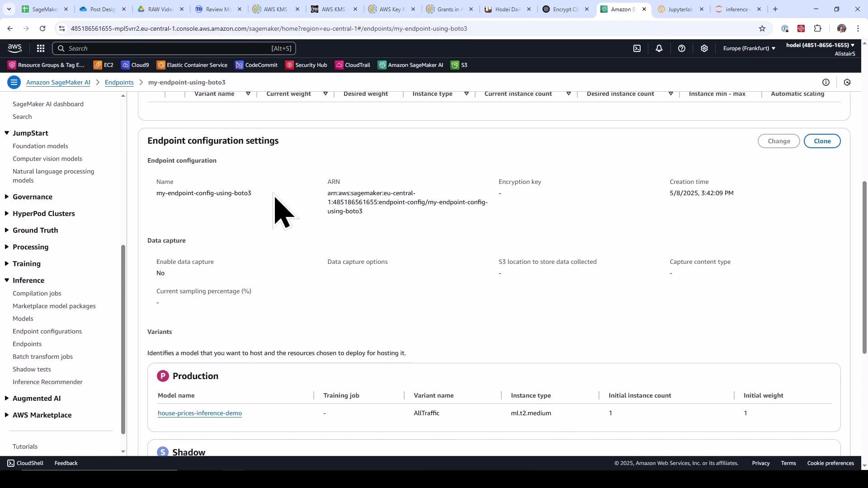Bookmark this page with the star icon
Screen dimensions: 868x488
pyautogui.click(x=762, y=28)
